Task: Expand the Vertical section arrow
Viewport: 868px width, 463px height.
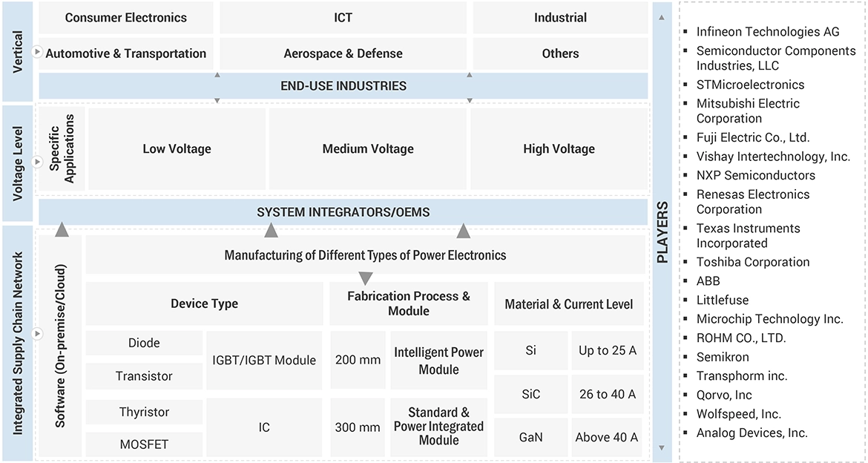Action: coord(37,52)
